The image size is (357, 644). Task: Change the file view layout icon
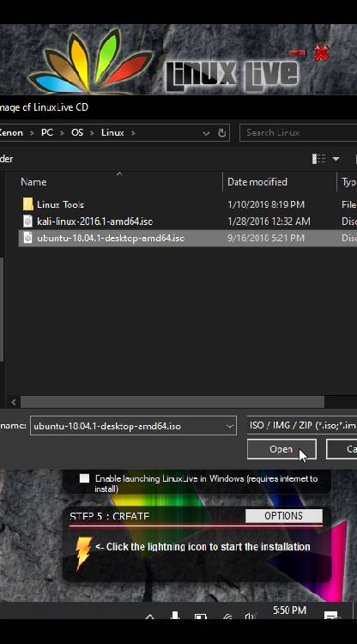(319, 159)
